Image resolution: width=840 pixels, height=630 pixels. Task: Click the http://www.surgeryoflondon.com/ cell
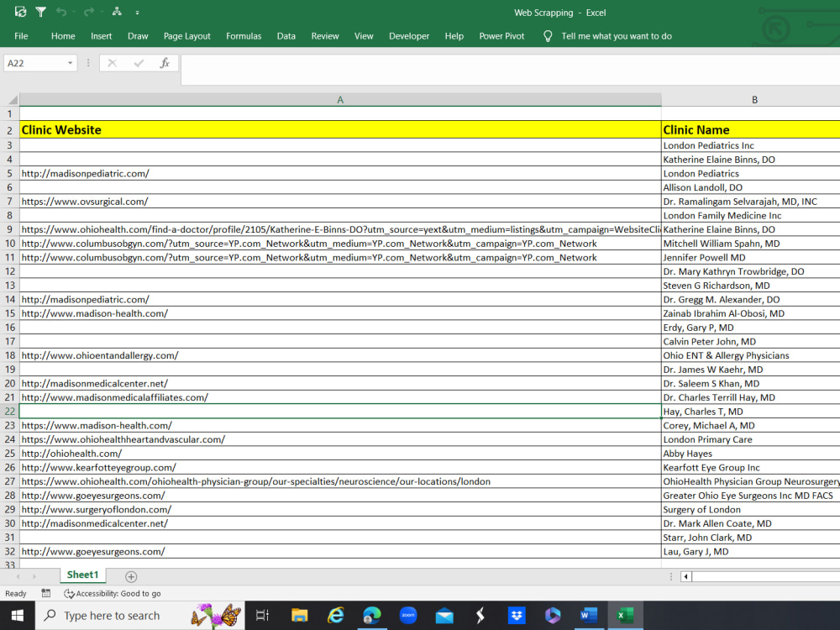340,510
